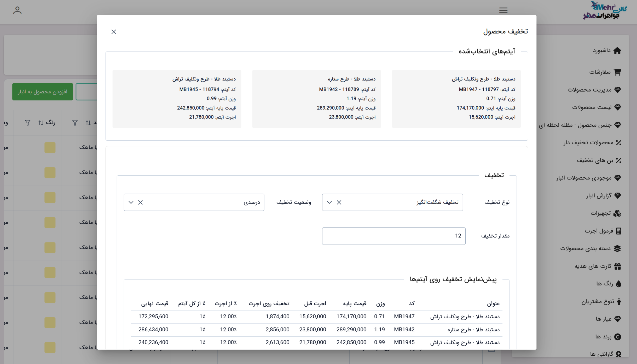Open لیست محصولات menu item
This screenshot has width=637, height=364.
pos(592,107)
